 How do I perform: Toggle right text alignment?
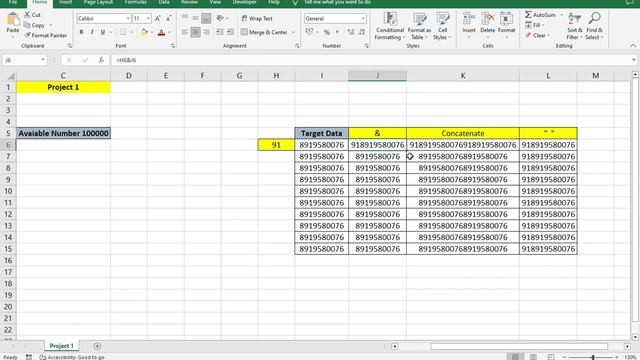point(206,32)
